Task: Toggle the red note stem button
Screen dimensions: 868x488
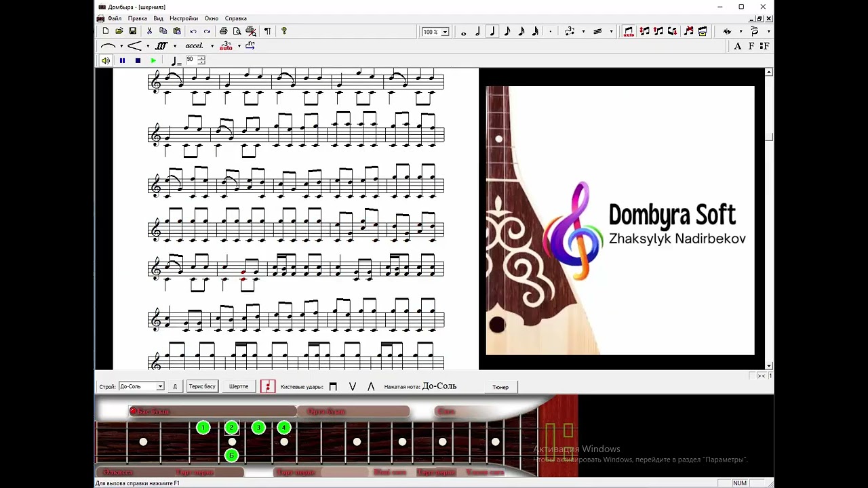Action: pyautogui.click(x=268, y=386)
